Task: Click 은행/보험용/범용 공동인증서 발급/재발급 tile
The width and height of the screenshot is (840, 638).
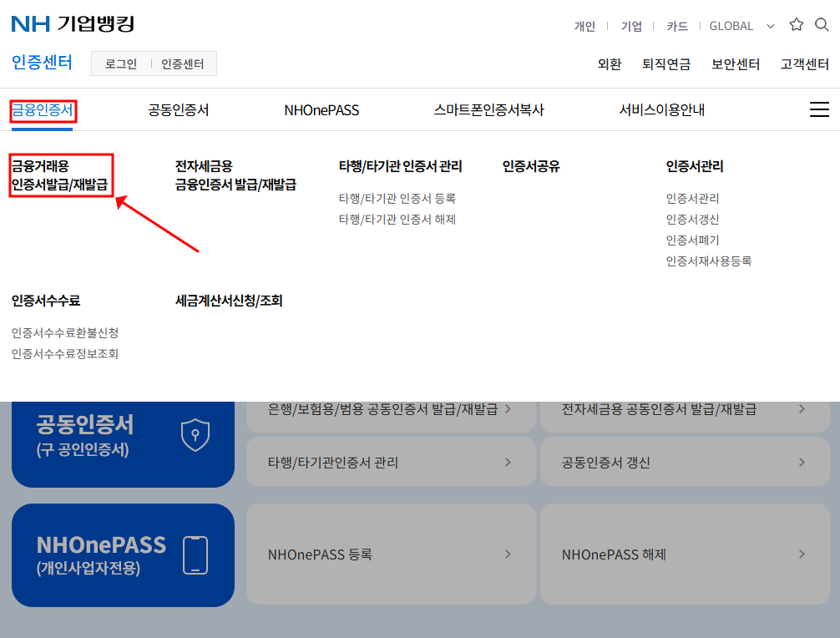Action: (391, 417)
